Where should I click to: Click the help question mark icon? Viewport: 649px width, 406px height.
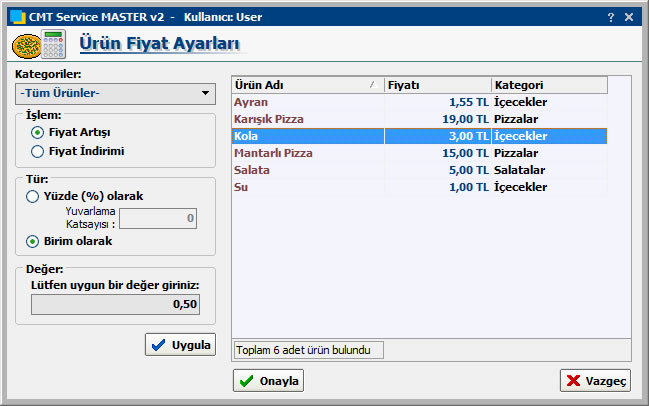(x=611, y=17)
